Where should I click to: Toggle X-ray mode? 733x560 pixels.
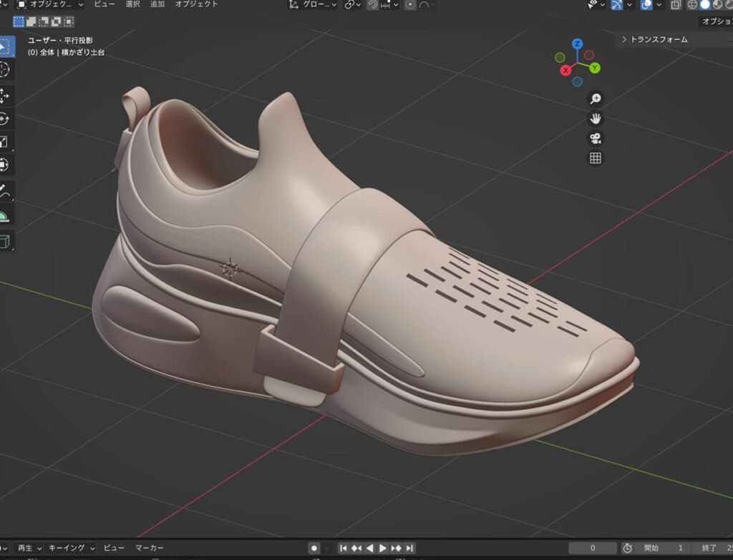[x=676, y=5]
